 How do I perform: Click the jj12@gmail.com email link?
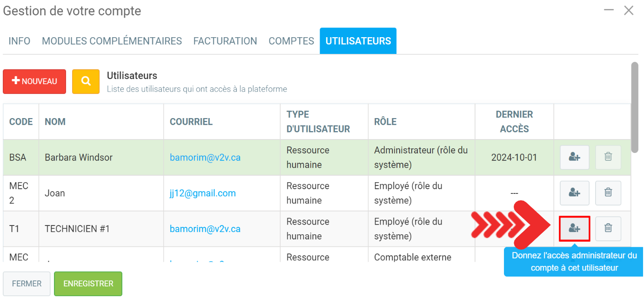202,193
